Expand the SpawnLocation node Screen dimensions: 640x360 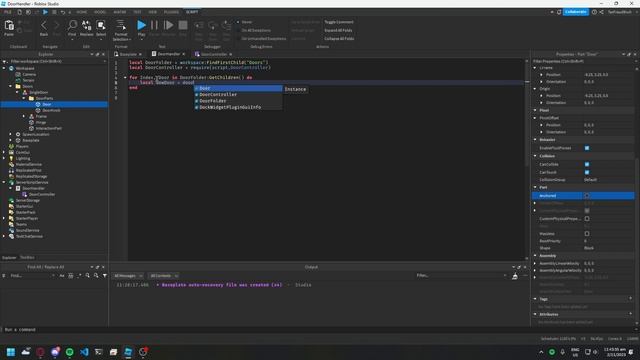tap(11, 134)
